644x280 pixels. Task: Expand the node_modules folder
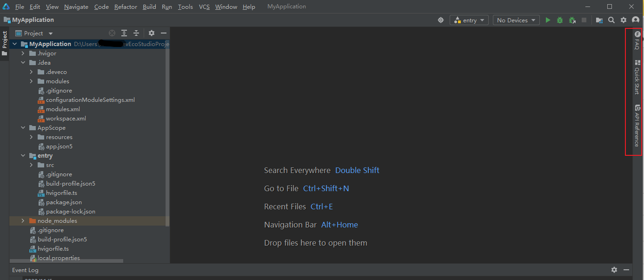tap(23, 221)
